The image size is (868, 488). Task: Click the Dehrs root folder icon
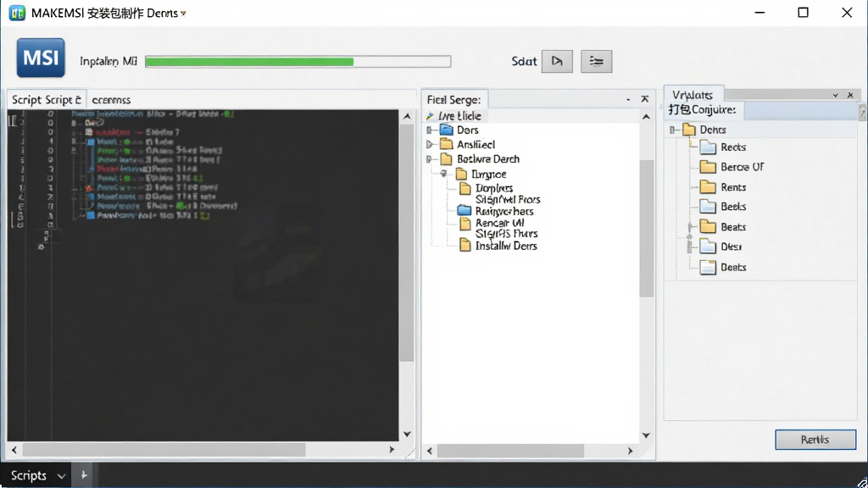click(688, 130)
